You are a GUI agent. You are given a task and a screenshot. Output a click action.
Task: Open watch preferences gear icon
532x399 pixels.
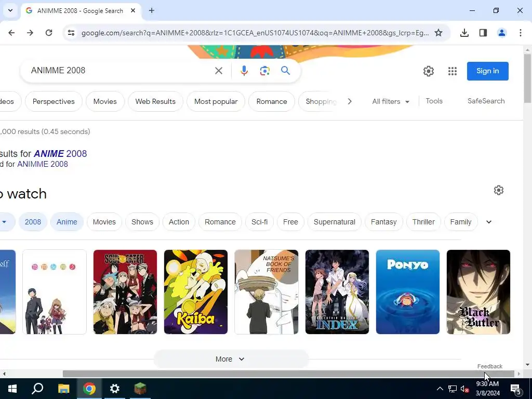498,190
